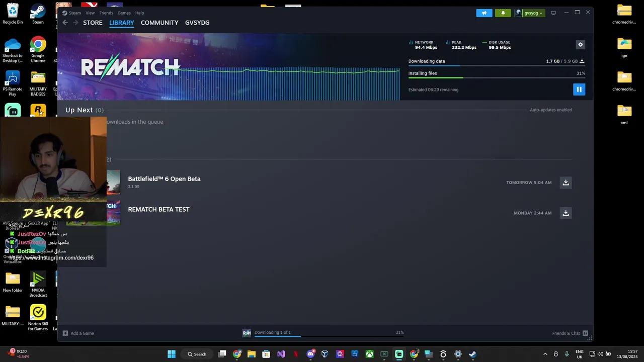
Task: Open the Help menu
Action: click(x=140, y=13)
